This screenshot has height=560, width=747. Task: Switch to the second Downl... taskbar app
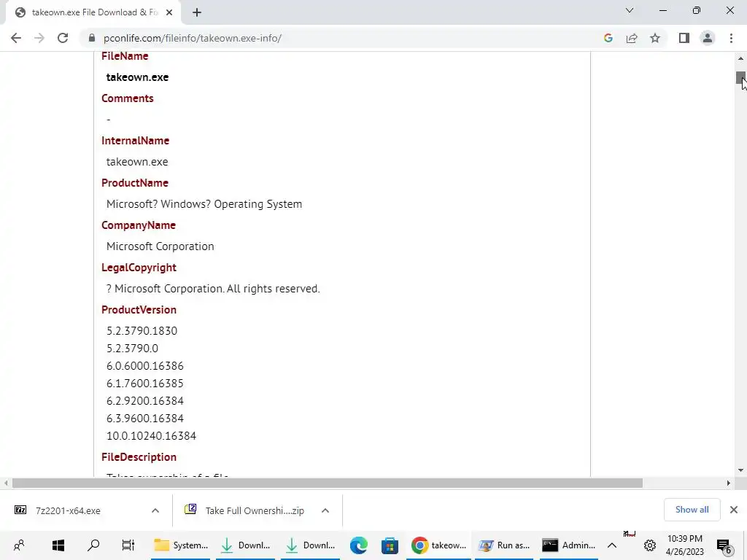click(x=311, y=545)
